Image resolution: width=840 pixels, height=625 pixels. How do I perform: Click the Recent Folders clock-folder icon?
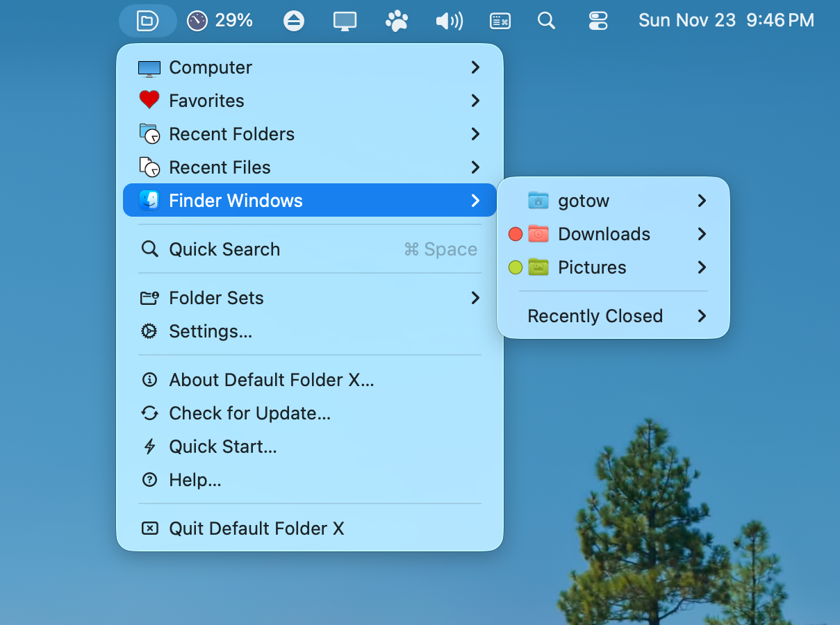click(149, 134)
